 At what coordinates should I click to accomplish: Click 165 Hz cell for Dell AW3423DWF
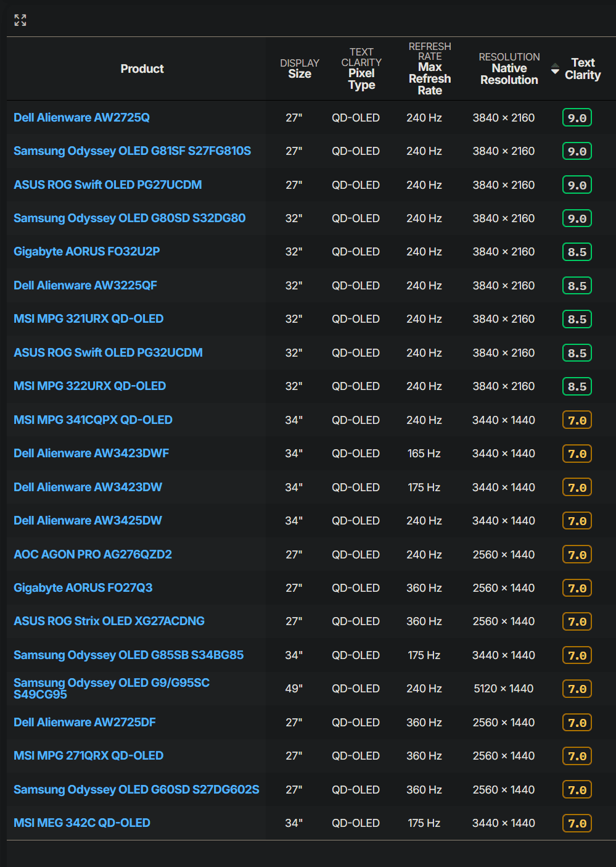[424, 454]
